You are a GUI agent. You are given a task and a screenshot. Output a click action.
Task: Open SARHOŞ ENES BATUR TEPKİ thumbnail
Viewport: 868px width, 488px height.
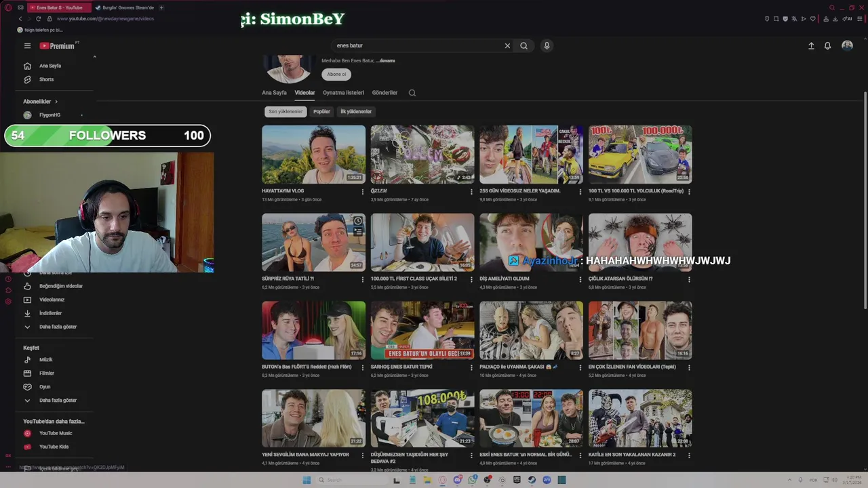click(422, 330)
